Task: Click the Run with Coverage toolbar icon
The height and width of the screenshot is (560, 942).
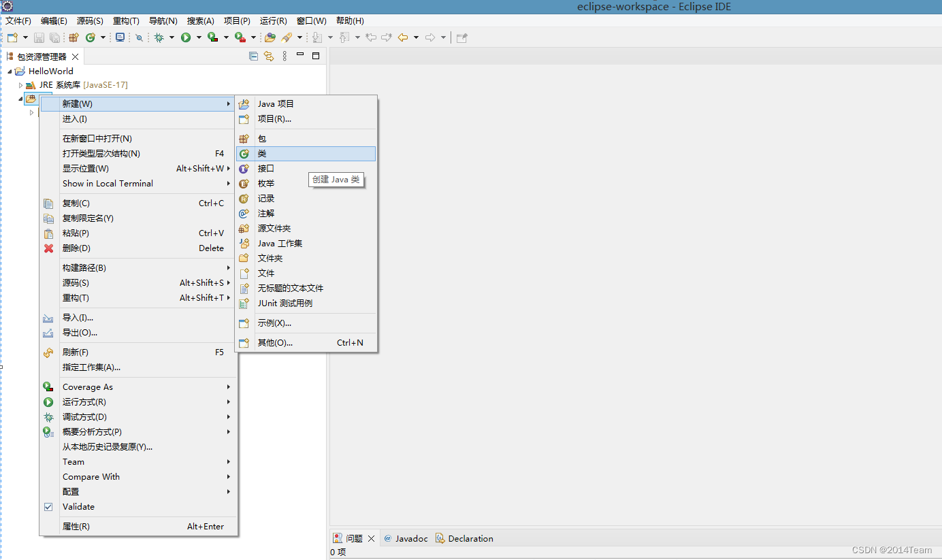Action: [212, 37]
